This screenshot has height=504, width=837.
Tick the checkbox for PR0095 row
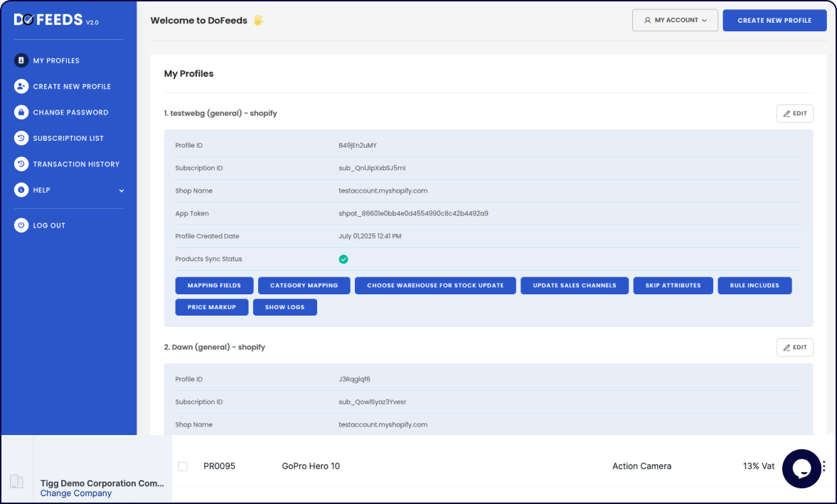click(x=183, y=466)
